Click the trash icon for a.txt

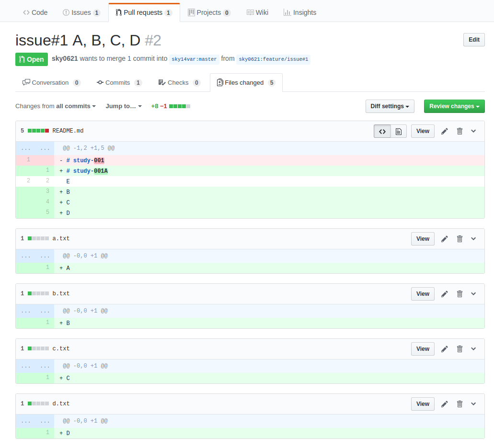pyautogui.click(x=460, y=239)
